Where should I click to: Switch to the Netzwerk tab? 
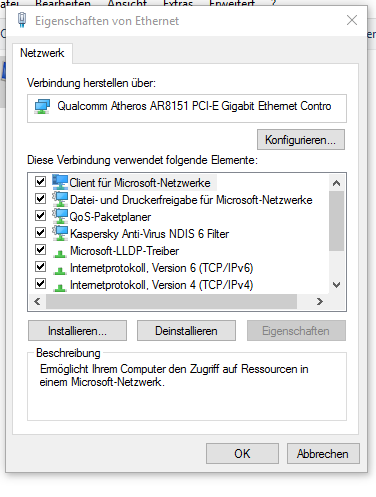[x=42, y=53]
